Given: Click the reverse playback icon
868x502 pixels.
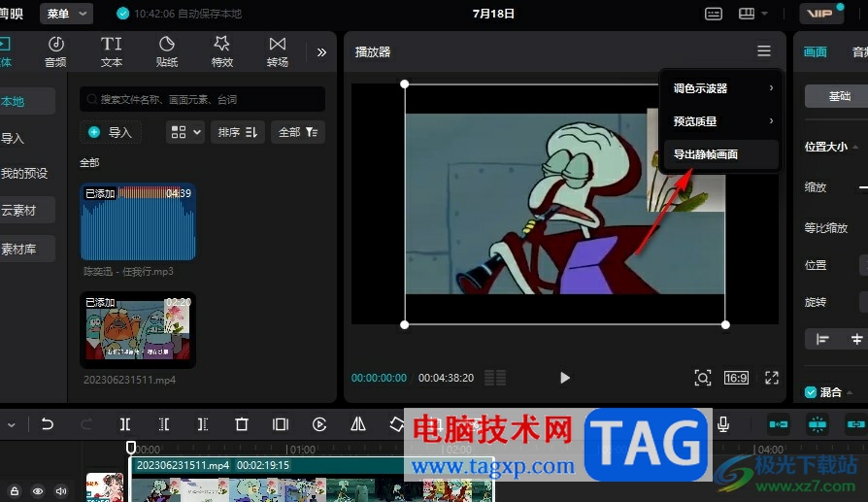Looking at the screenshot, I should click(318, 424).
